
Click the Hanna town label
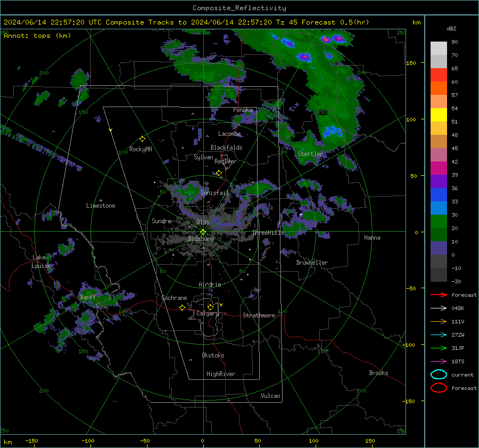[372, 238]
